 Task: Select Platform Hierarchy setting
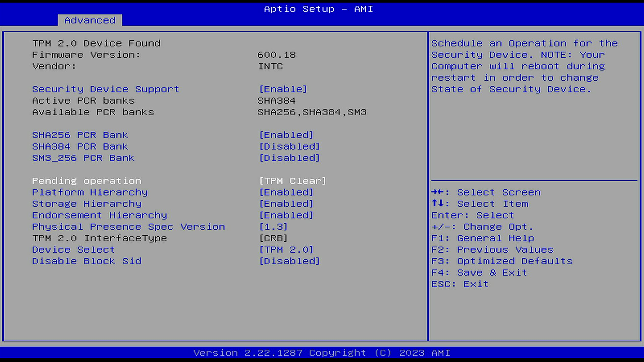[x=90, y=192]
